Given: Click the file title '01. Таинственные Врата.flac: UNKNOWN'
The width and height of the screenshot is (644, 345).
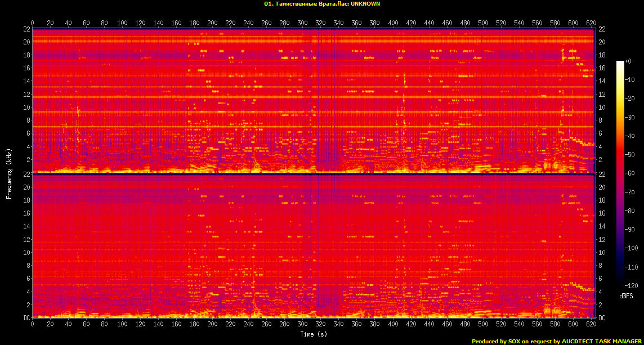Looking at the screenshot, I should [321, 4].
